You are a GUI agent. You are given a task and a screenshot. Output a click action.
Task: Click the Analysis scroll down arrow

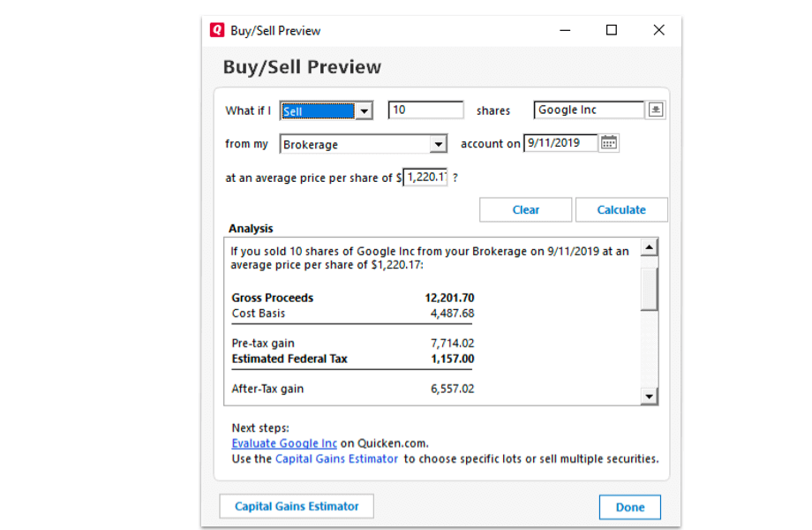click(x=649, y=397)
